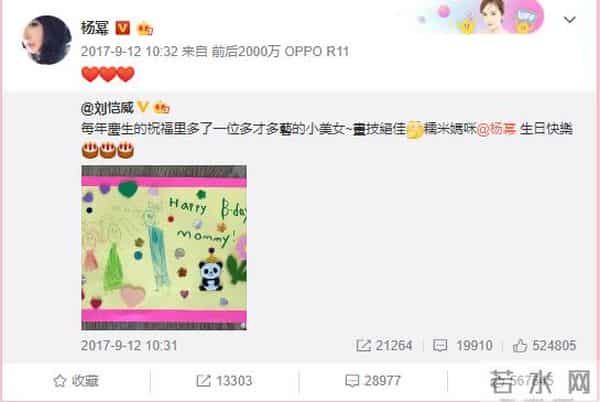Image resolution: width=600 pixels, height=402 pixels.
Task: Open the @杨幂 mention in the repost text
Action: [x=496, y=129]
